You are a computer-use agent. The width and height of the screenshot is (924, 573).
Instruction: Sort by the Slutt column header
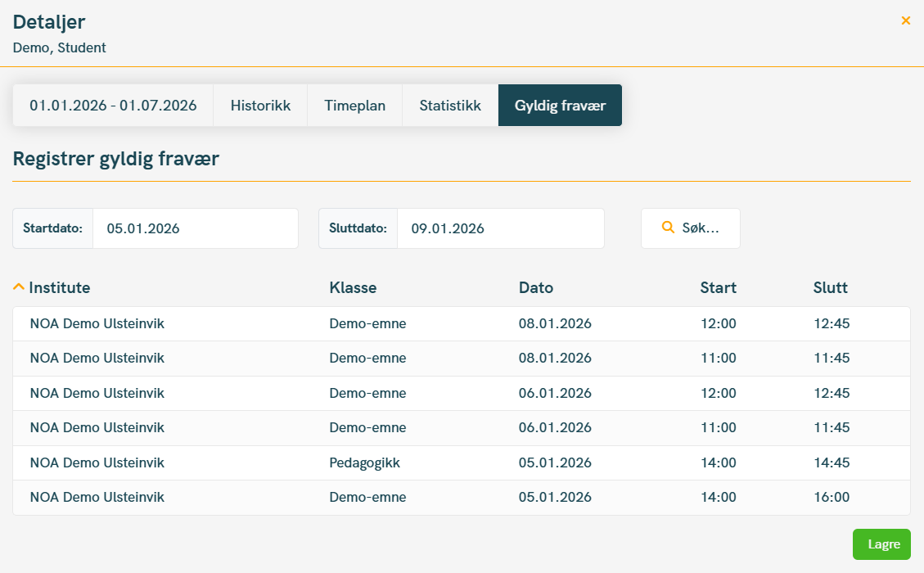[831, 287]
